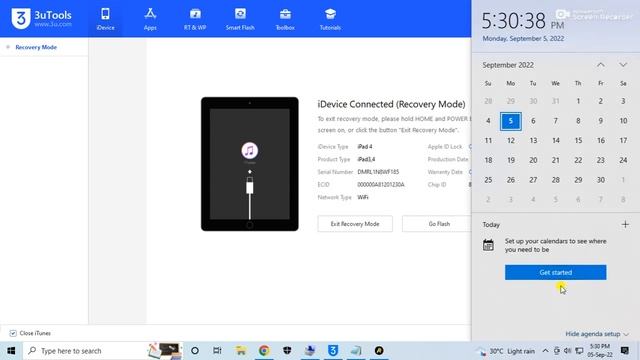Select Recovery Mode in sidebar
The image size is (640, 360).
tap(36, 47)
